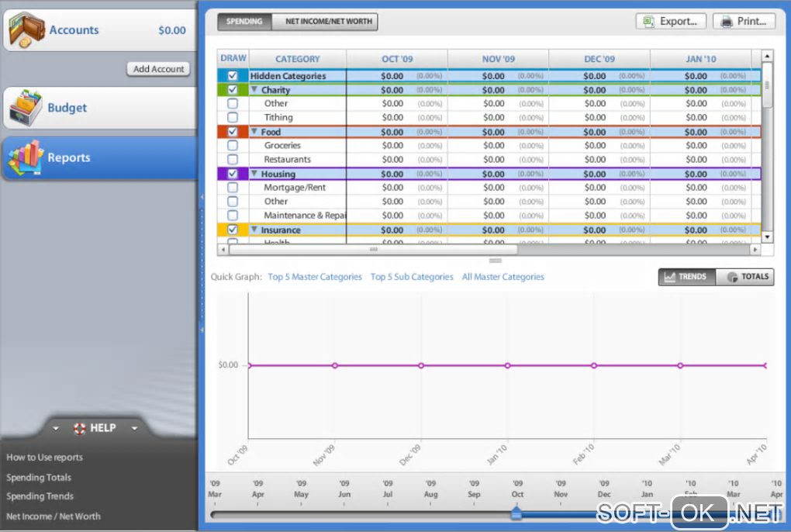Open Net Income / Net Worth help
This screenshot has width=791, height=532.
53,516
